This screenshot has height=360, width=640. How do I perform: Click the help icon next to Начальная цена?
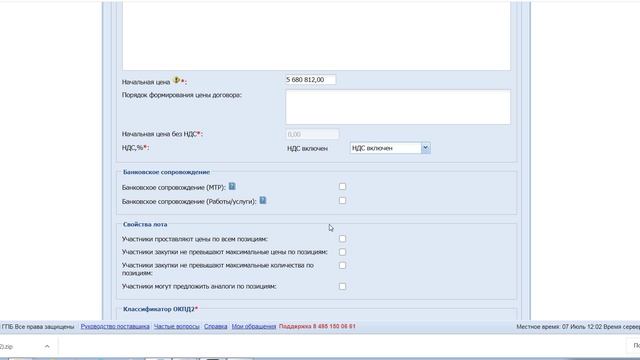(176, 80)
